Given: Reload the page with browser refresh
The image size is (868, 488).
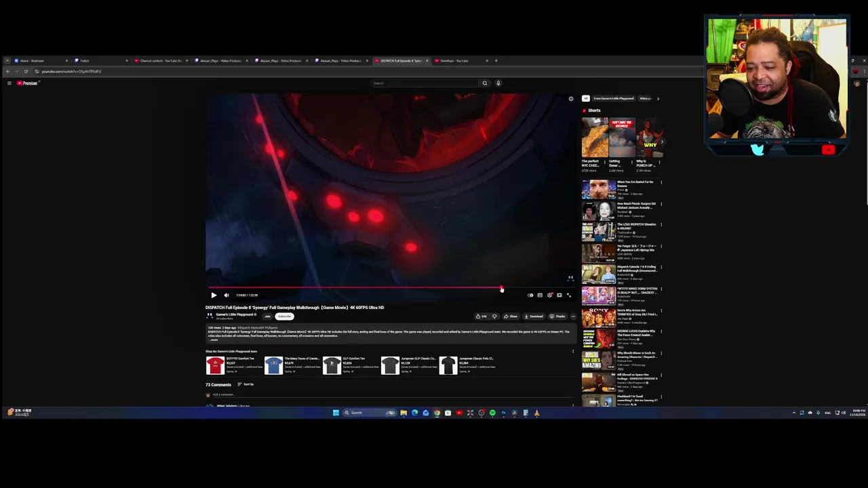Looking at the screenshot, I should tap(26, 71).
